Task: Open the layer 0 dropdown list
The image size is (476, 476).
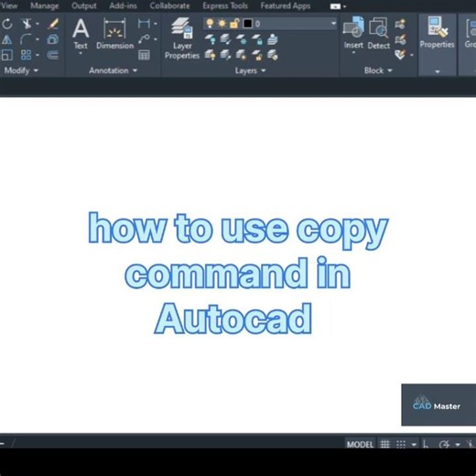Action: click(x=333, y=24)
